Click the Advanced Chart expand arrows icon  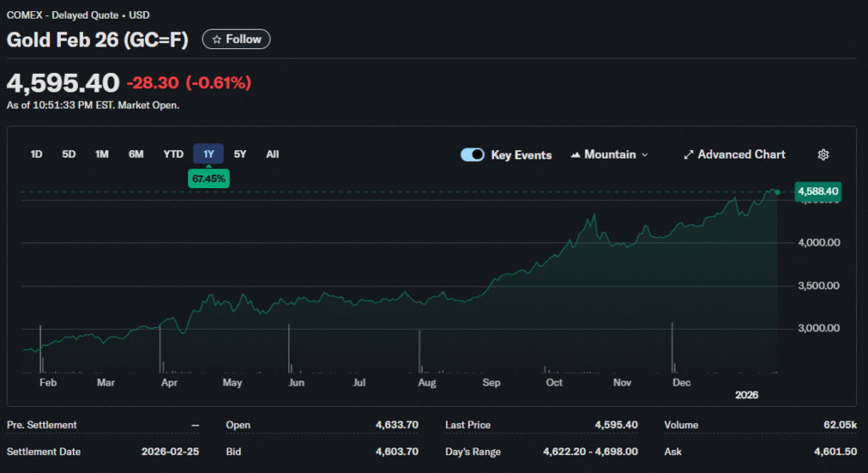click(x=689, y=154)
